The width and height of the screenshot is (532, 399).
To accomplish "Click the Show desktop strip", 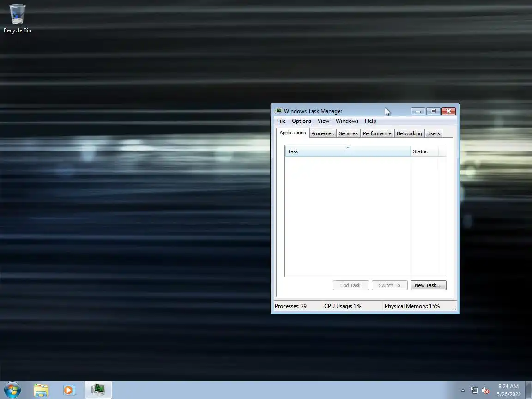I will (529, 390).
